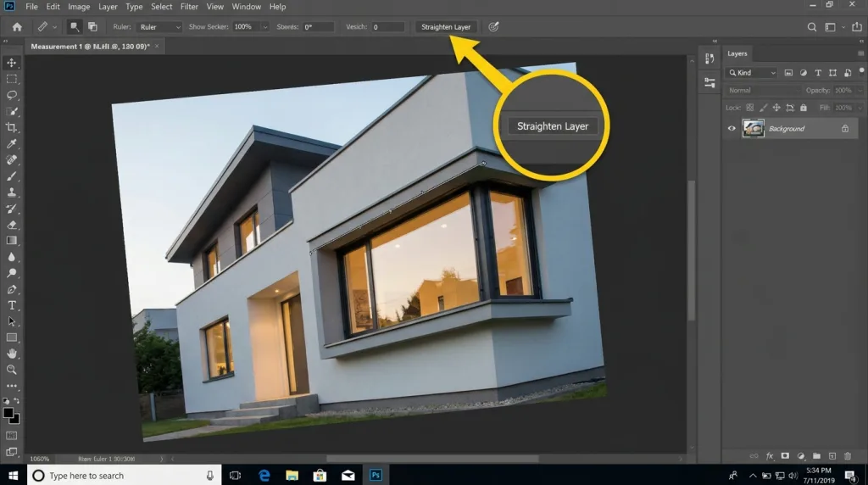
Task: Open the Layer menu
Action: click(x=108, y=7)
